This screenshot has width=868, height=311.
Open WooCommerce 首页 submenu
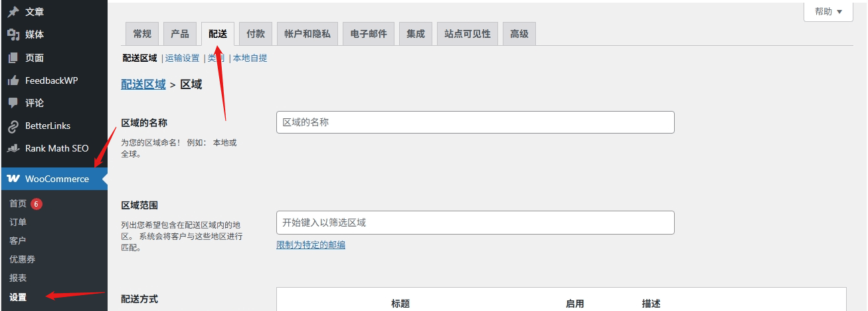[x=18, y=203]
